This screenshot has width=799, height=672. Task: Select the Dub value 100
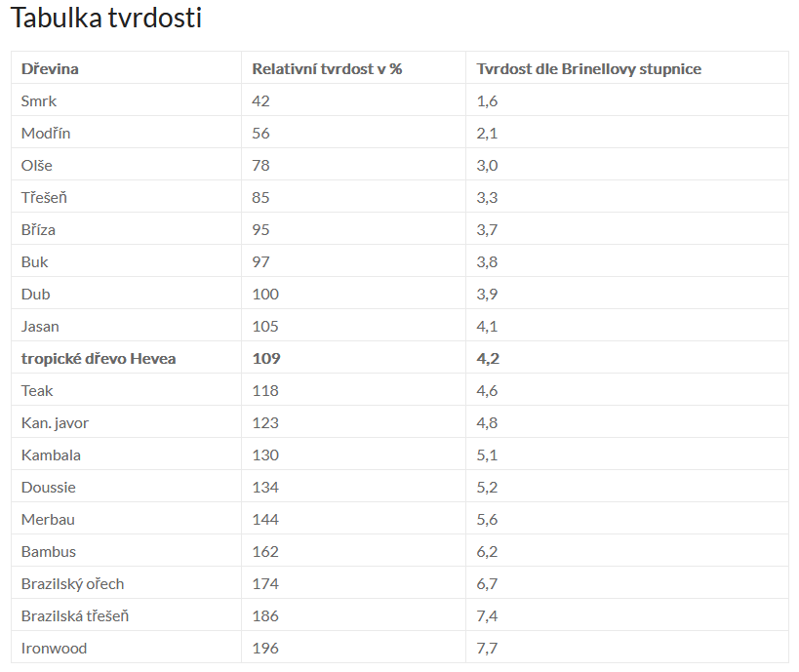(265, 294)
